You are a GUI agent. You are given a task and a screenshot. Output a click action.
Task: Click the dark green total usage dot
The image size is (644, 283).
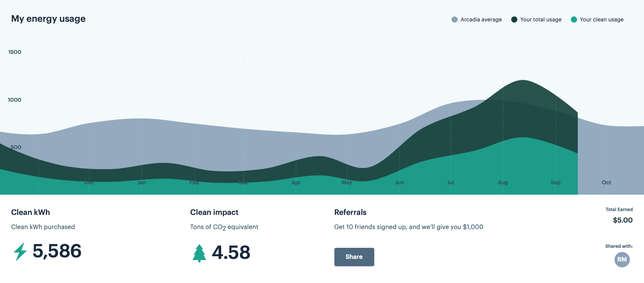point(514,20)
